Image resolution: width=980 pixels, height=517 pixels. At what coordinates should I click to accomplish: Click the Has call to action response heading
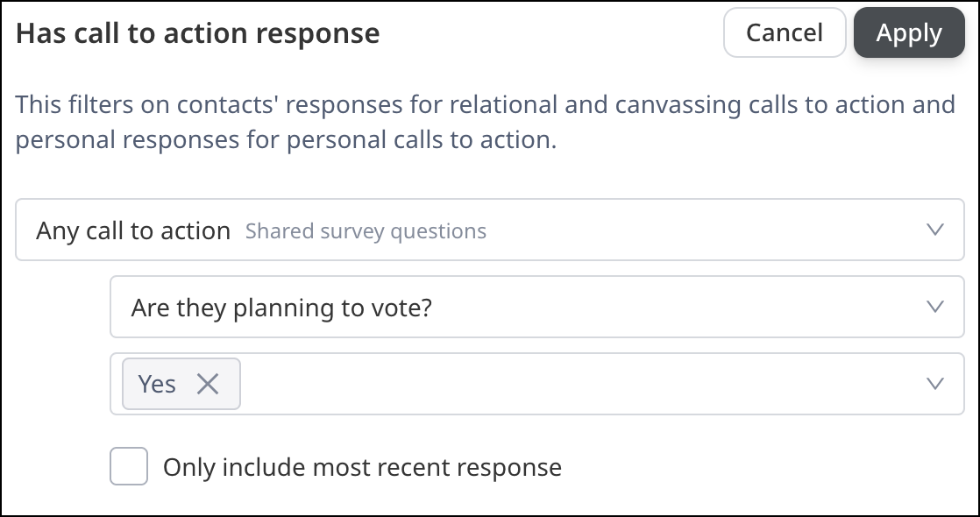(197, 33)
